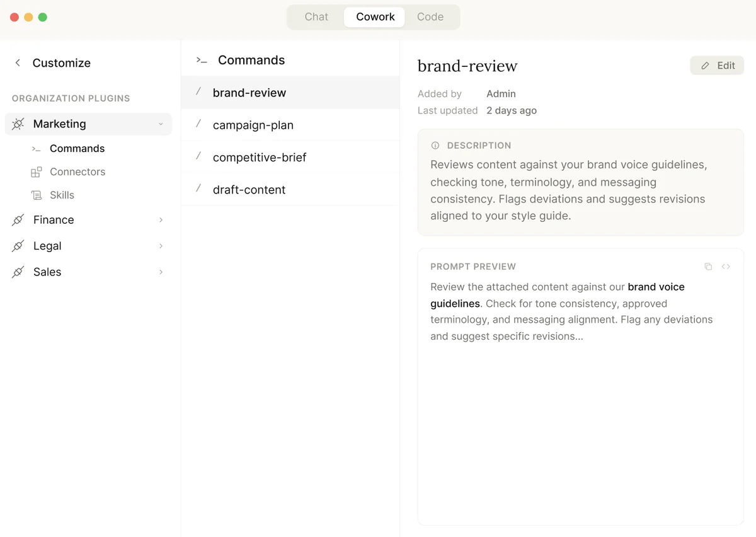Select the draft-content command
The height and width of the screenshot is (537, 756).
pyautogui.click(x=249, y=190)
